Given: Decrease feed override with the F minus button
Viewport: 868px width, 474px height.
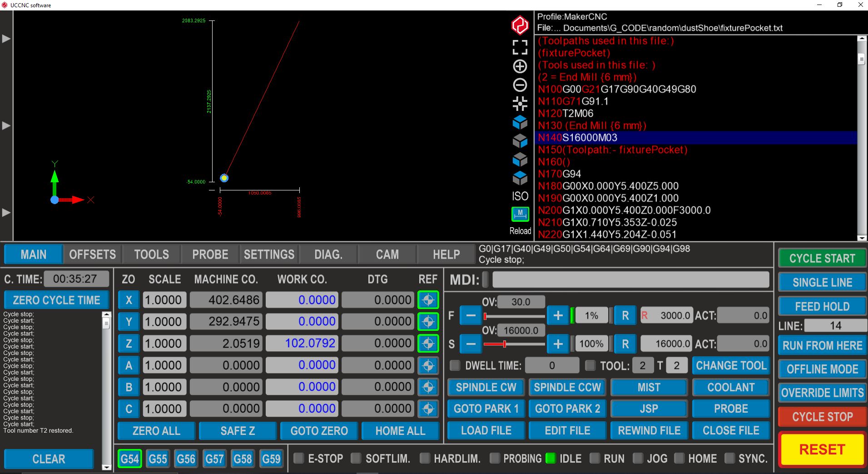Looking at the screenshot, I should click(x=471, y=315).
